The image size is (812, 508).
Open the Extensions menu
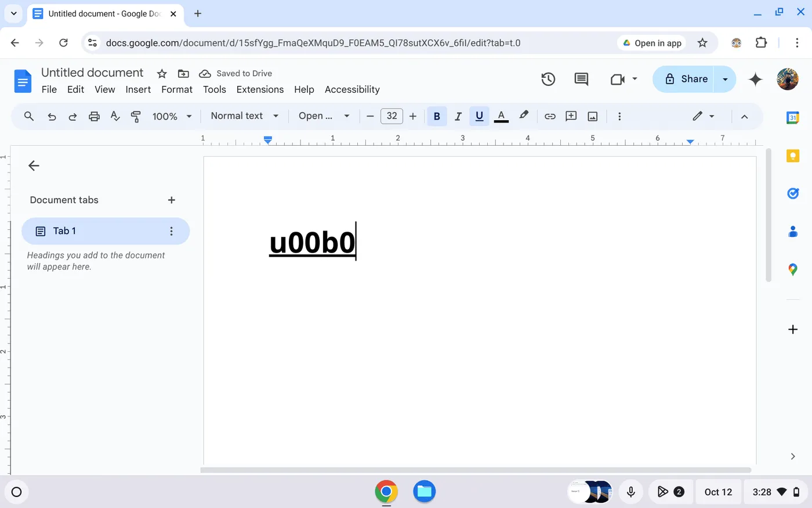tap(260, 89)
